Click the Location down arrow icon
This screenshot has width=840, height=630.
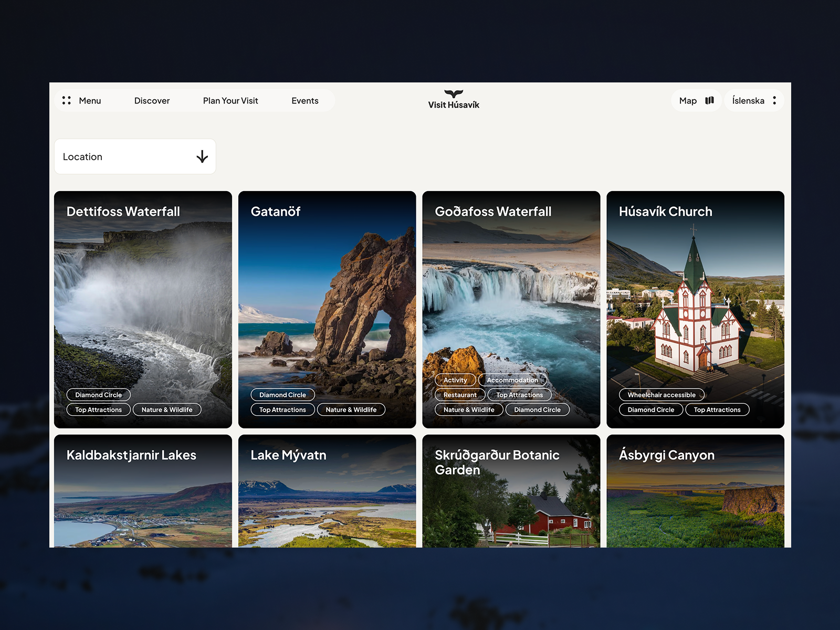[202, 156]
